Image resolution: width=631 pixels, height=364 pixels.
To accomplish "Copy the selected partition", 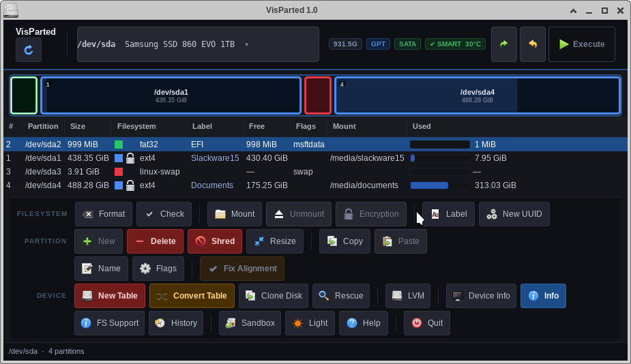I will (x=345, y=241).
